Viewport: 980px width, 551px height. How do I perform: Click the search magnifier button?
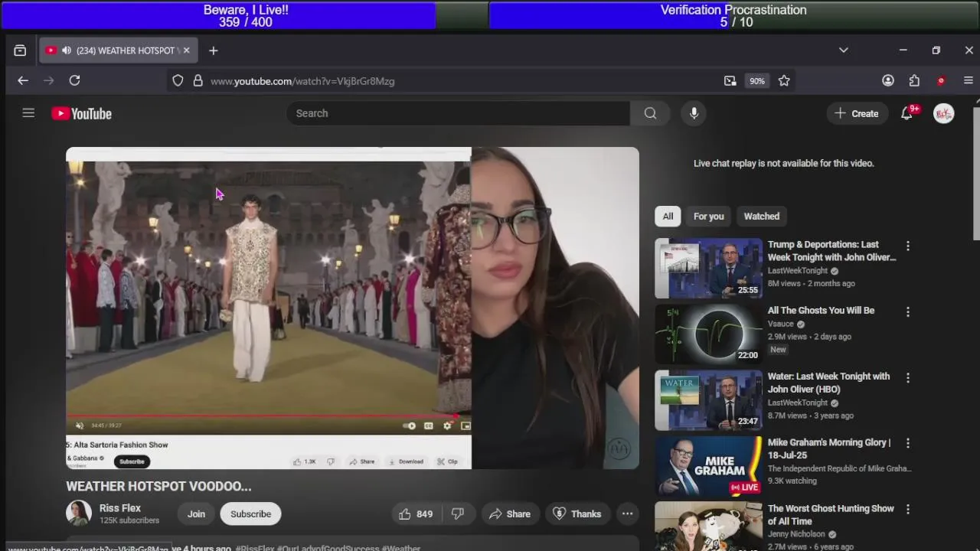coord(650,113)
